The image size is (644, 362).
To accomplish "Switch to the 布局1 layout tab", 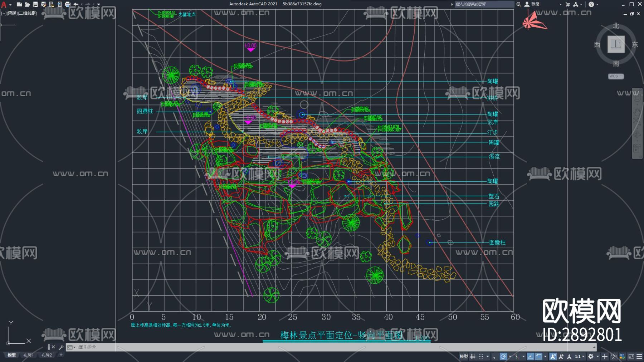I will (28, 355).
